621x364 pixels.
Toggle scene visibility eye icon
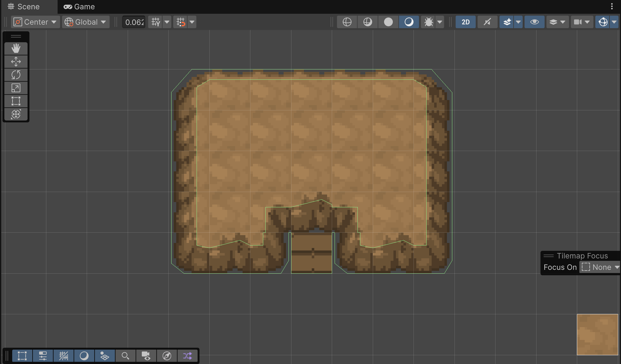tap(534, 22)
